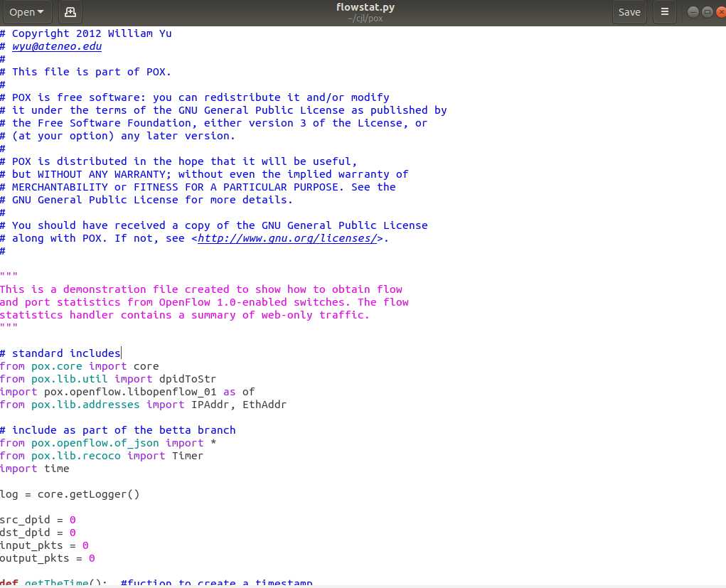The image size is (726, 588).
Task: Open the gnu.org licenses link
Action: tap(287, 238)
